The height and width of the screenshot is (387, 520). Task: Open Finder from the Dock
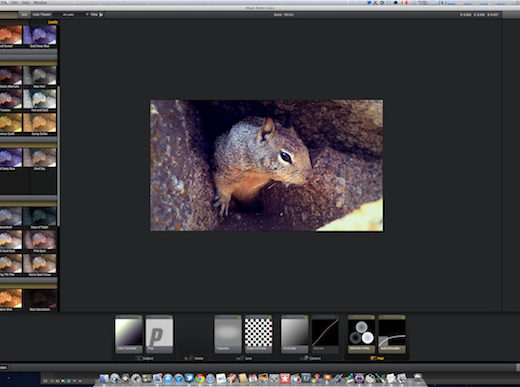tap(104, 378)
